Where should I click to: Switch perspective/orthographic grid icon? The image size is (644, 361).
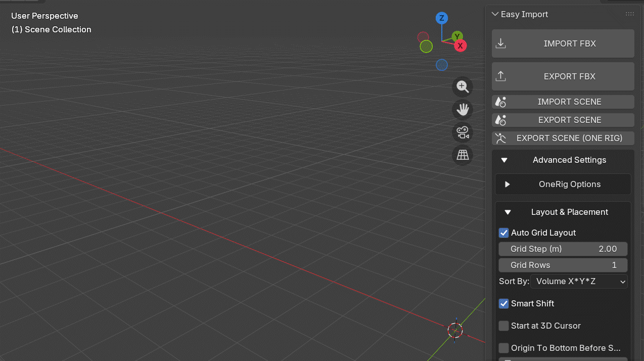click(462, 155)
